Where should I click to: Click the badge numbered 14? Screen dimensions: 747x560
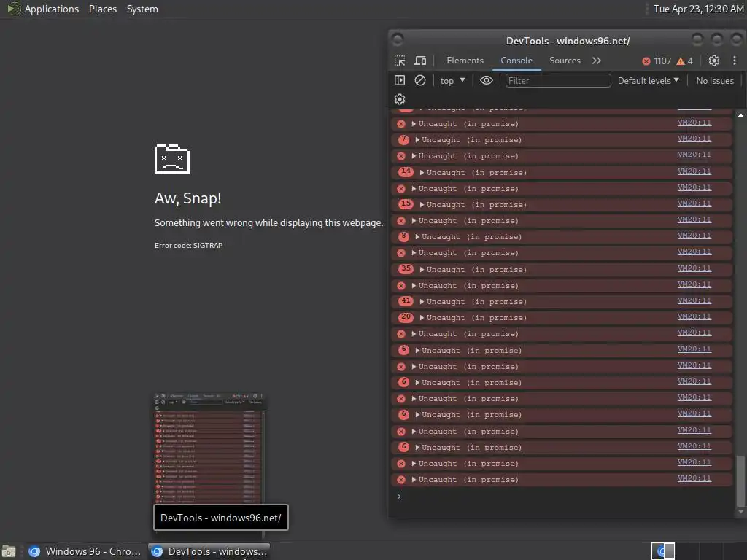pos(406,171)
